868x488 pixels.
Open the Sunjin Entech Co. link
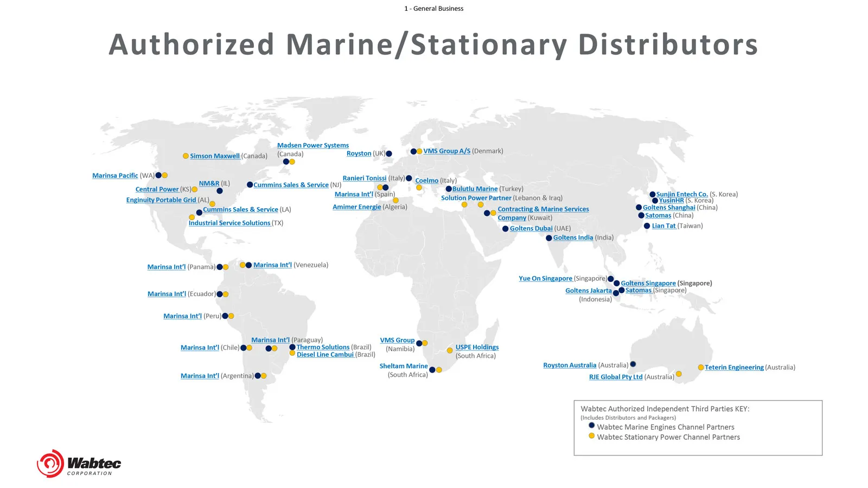pyautogui.click(x=681, y=194)
